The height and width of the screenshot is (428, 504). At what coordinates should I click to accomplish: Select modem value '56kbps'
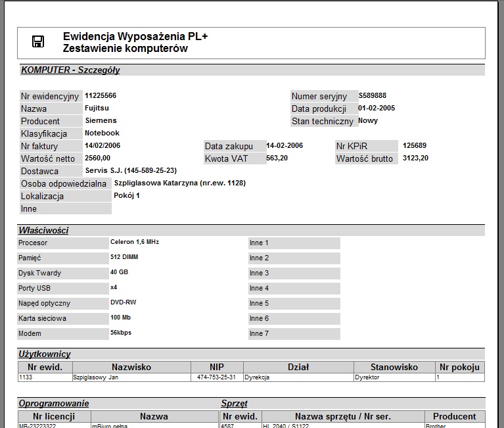(121, 333)
